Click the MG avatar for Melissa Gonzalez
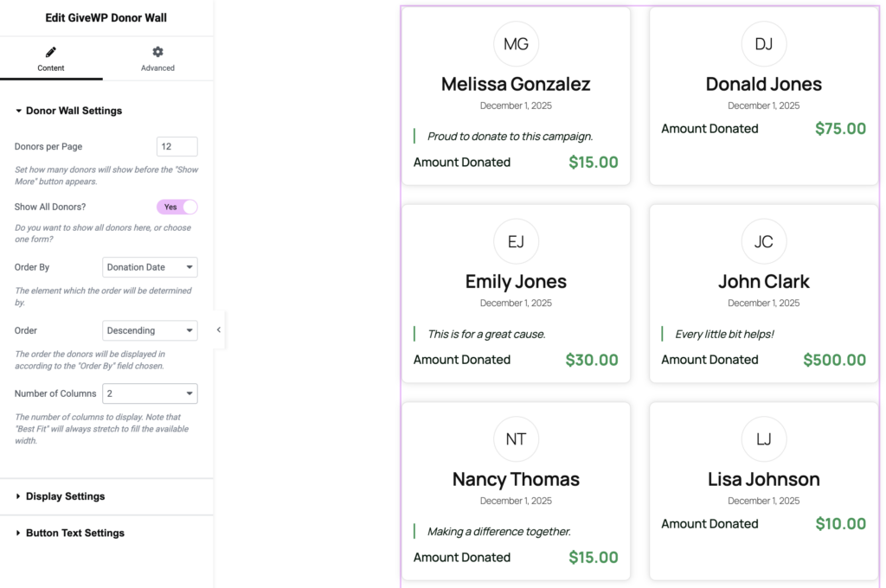886x588 pixels. [516, 44]
